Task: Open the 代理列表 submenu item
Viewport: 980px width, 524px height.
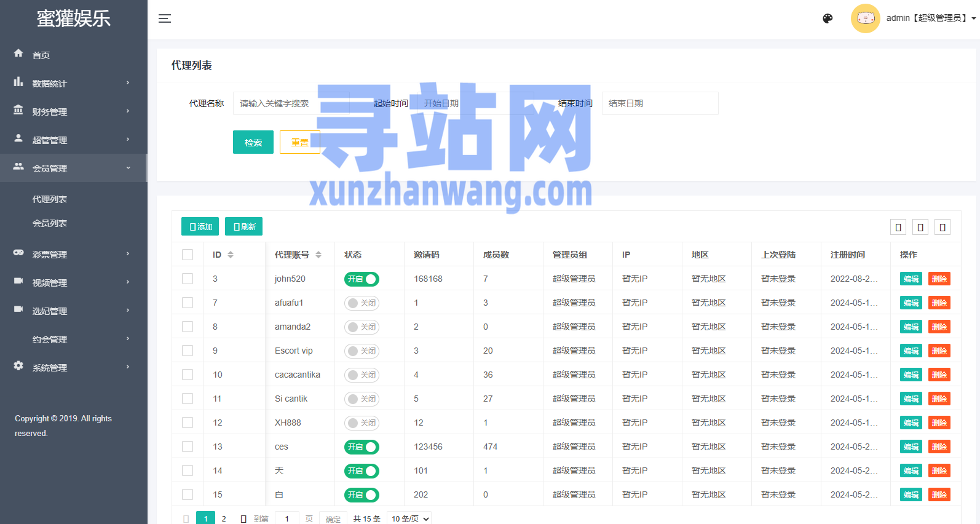Action: tap(50, 199)
